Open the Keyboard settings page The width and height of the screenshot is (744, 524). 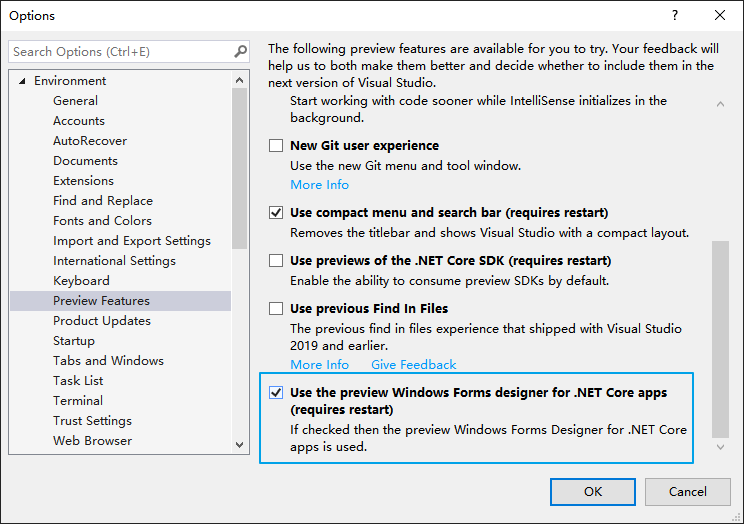click(81, 281)
